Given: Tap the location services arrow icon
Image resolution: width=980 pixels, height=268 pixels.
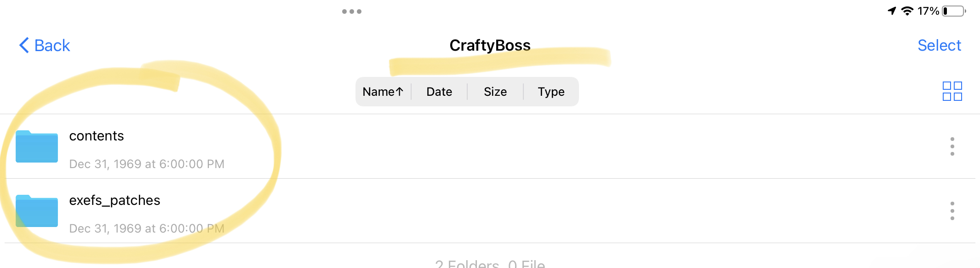Looking at the screenshot, I should [892, 11].
